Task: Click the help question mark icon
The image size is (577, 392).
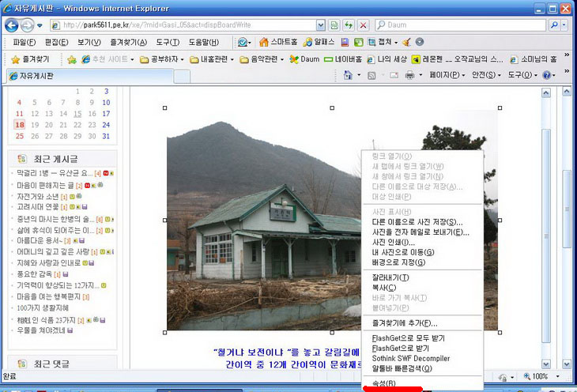Action: pyautogui.click(x=545, y=76)
